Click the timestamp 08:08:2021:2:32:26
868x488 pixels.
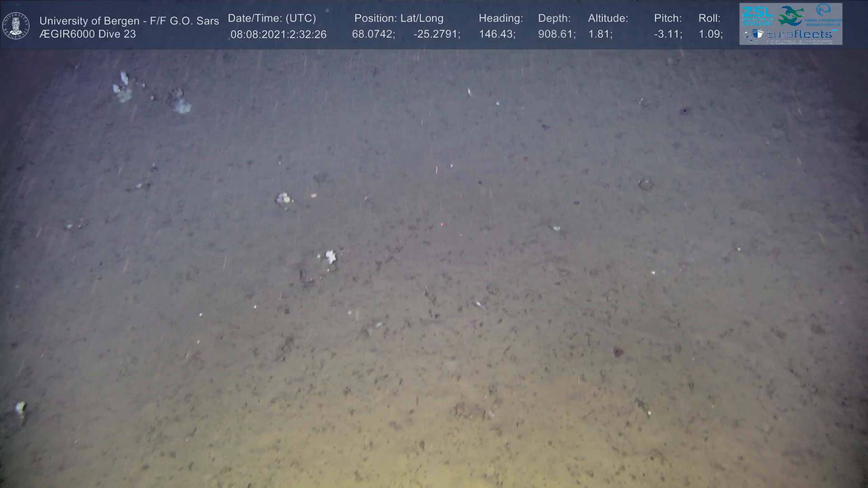point(278,35)
